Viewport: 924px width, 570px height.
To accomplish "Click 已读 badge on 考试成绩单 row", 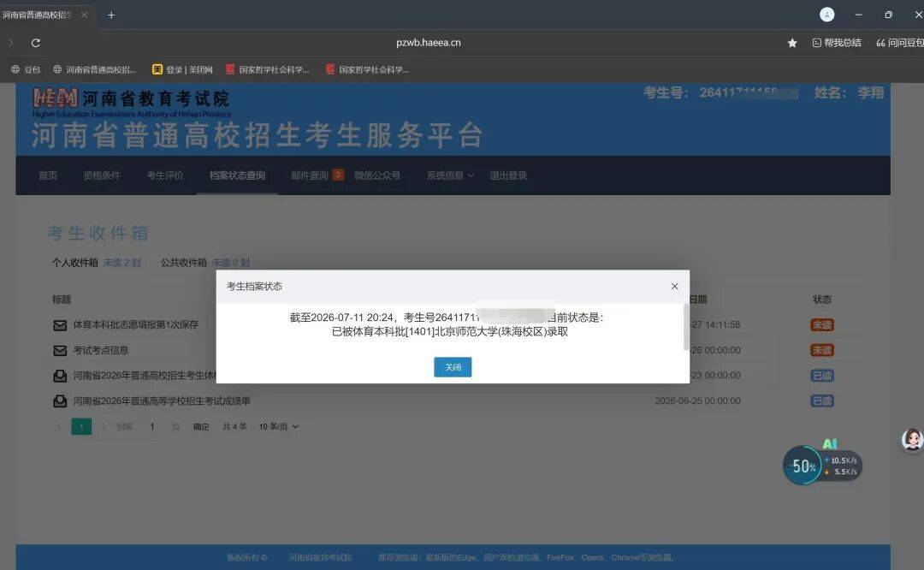I will 822,401.
